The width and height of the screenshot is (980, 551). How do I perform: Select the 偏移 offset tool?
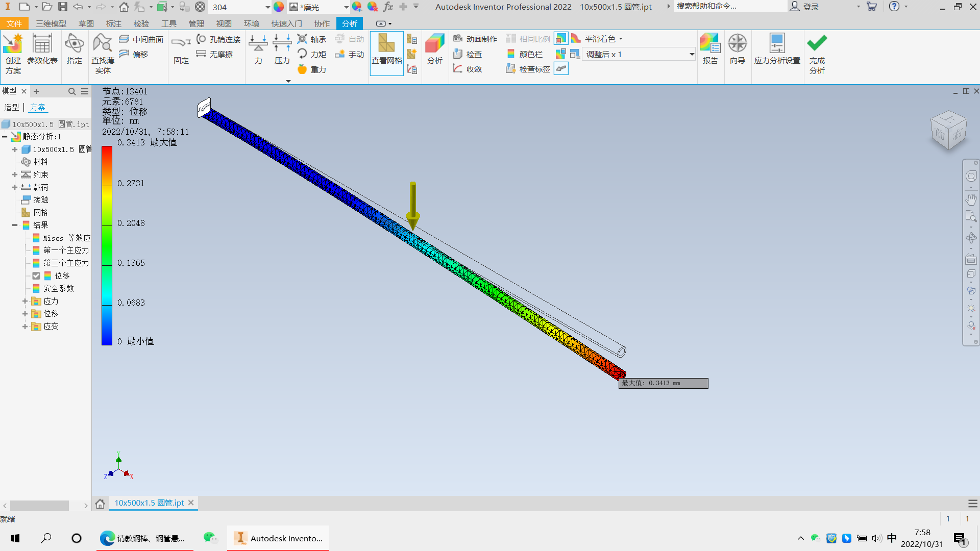pos(134,54)
